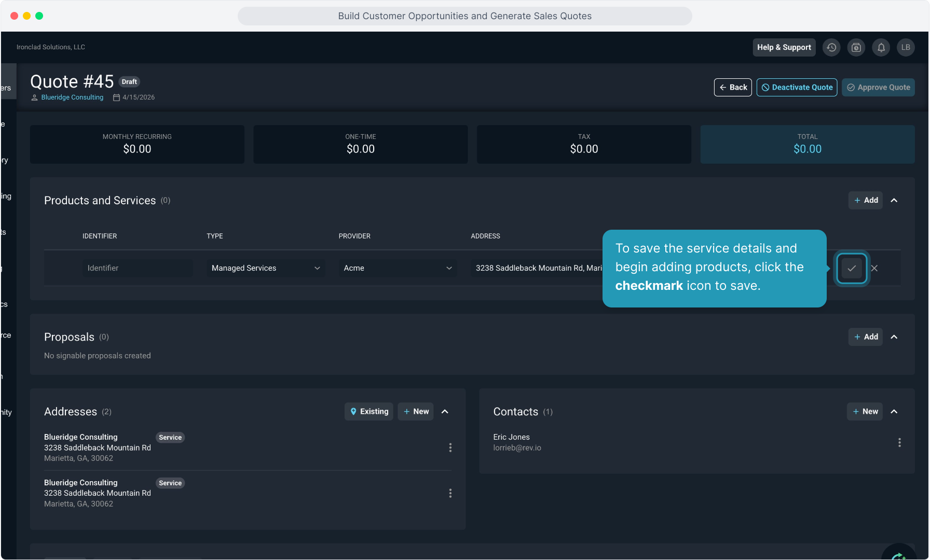
Task: Collapse the Proposals section
Action: point(894,337)
